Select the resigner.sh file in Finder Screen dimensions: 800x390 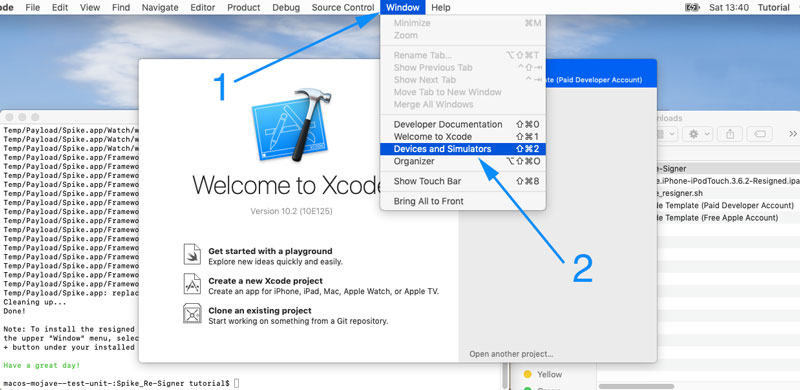click(x=728, y=193)
